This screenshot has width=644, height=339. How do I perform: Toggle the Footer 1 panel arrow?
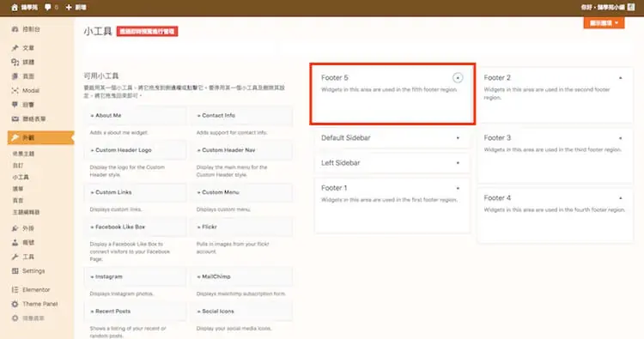click(x=458, y=188)
